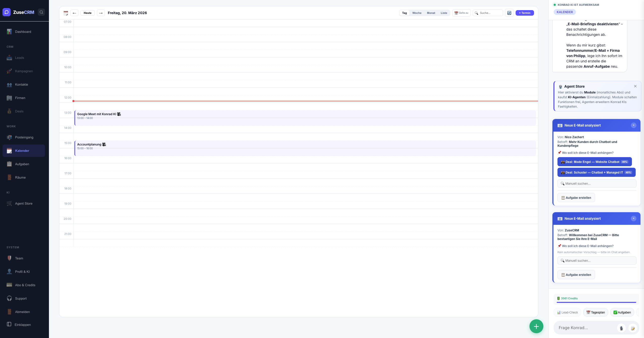Screen dimensions: 644x338
Task: Attach to Deal Schuster Chatbot + Managed IT
Action: click(597, 172)
